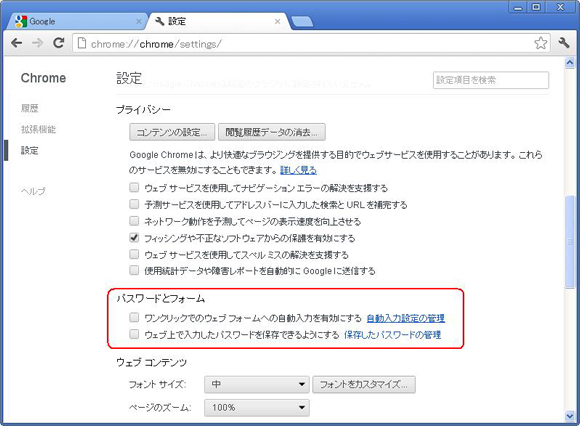The width and height of the screenshot is (580, 426).
Task: Click the コンテンツの設定 button
Action: click(x=172, y=132)
